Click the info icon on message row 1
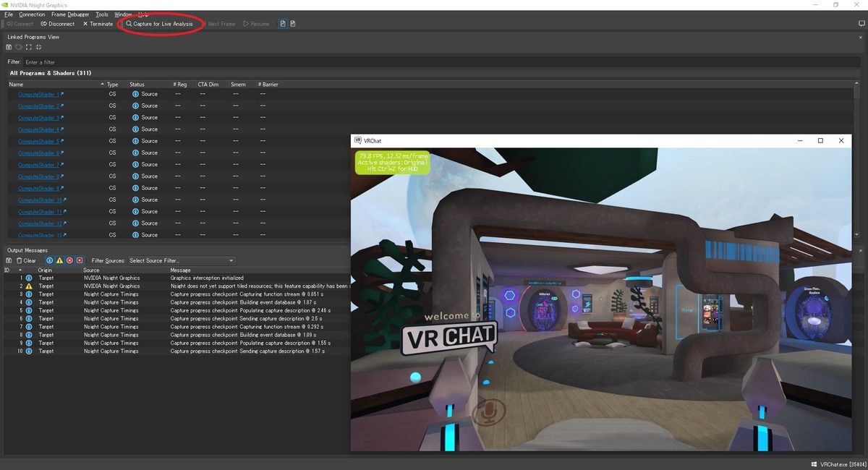Image resolution: width=868 pixels, height=470 pixels. 29,278
